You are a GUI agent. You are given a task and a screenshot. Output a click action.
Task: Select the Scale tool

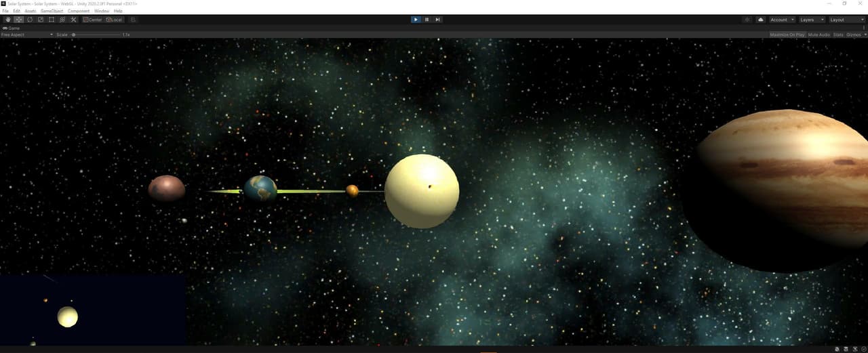pyautogui.click(x=41, y=20)
